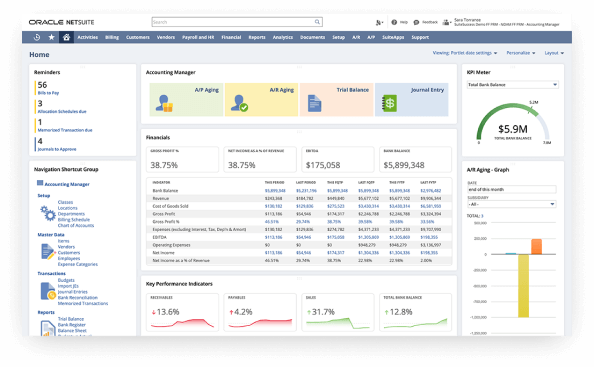Open the Reports menu
The width and height of the screenshot is (594, 367).
tap(257, 37)
